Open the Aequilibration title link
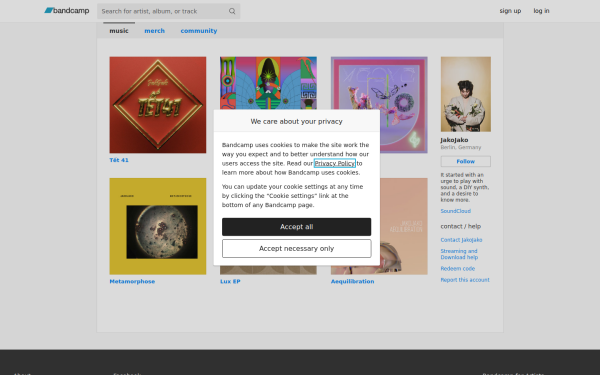 352,281
